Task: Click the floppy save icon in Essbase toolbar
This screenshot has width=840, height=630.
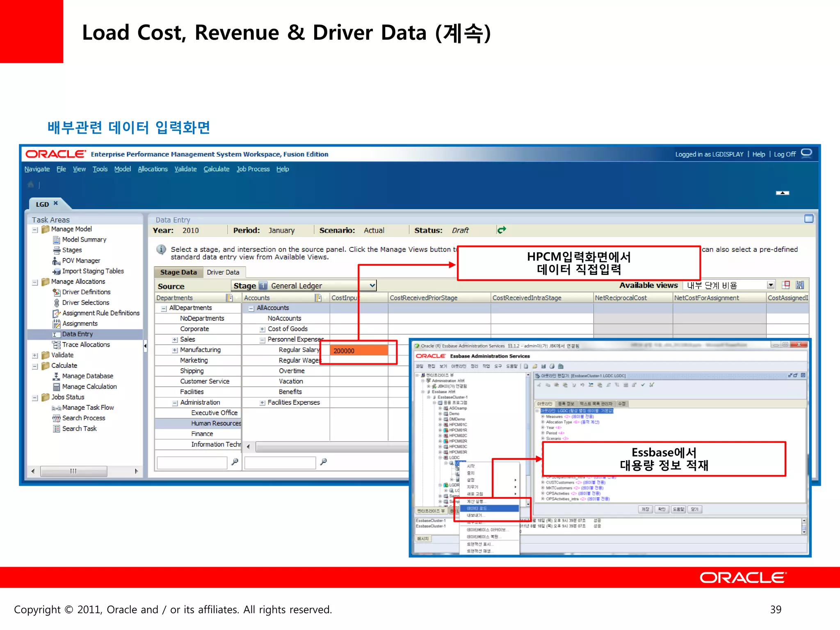Action: coord(543,366)
